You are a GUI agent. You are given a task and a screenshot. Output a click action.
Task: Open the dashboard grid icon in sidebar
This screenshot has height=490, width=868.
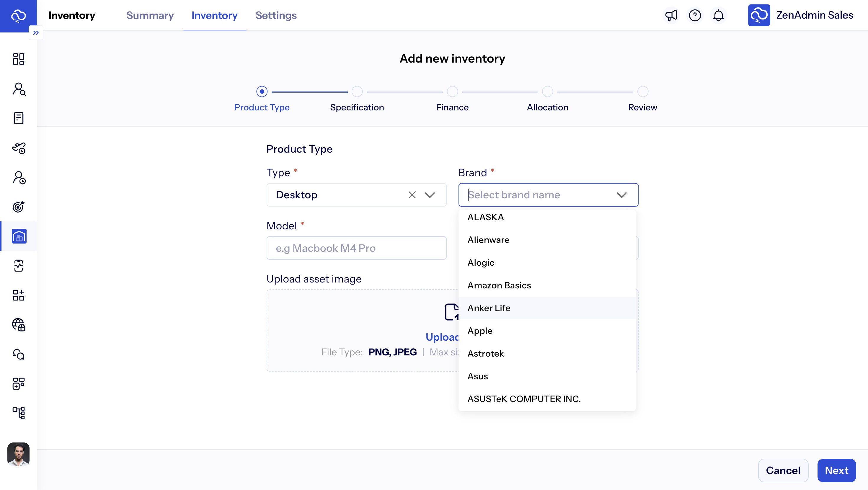(19, 59)
